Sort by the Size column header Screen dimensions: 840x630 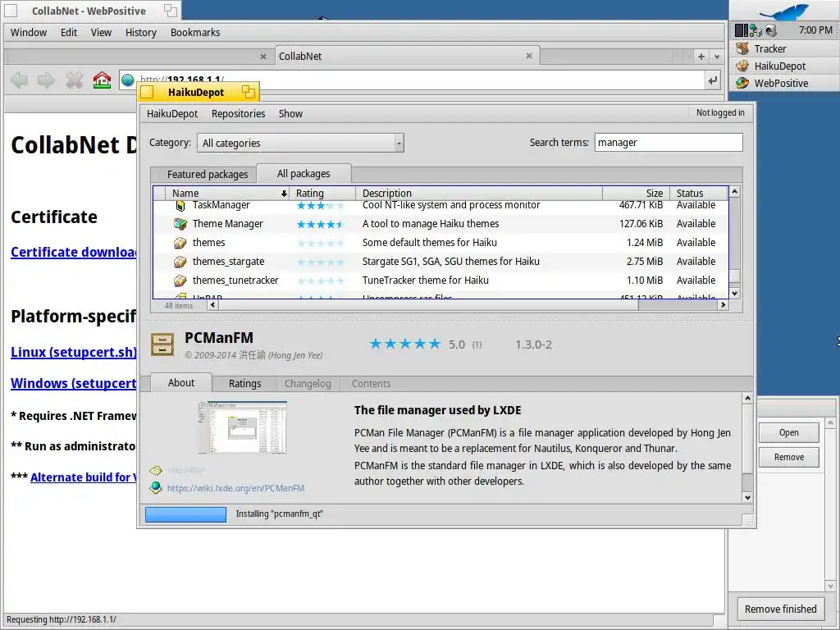(x=636, y=193)
